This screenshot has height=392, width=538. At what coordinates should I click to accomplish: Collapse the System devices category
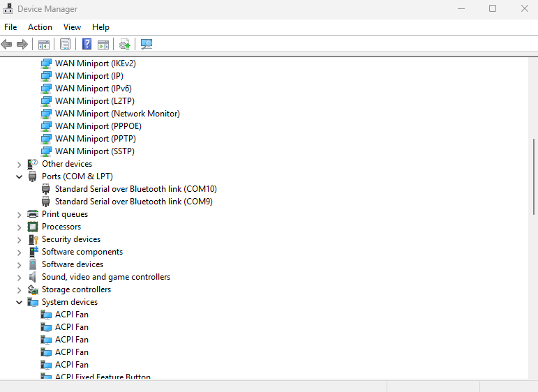(x=20, y=303)
